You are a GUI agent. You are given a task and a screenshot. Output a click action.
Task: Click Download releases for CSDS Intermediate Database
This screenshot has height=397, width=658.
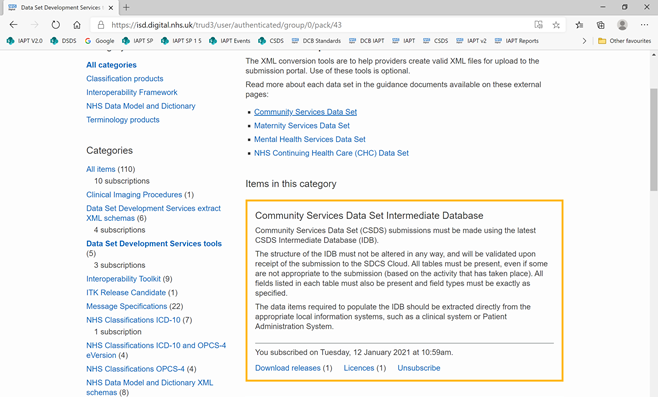[x=287, y=368]
